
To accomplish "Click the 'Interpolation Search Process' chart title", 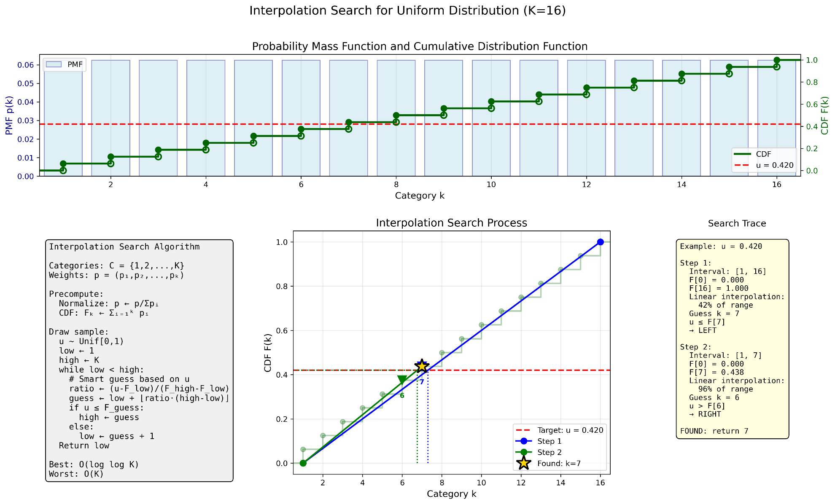I will [x=451, y=223].
